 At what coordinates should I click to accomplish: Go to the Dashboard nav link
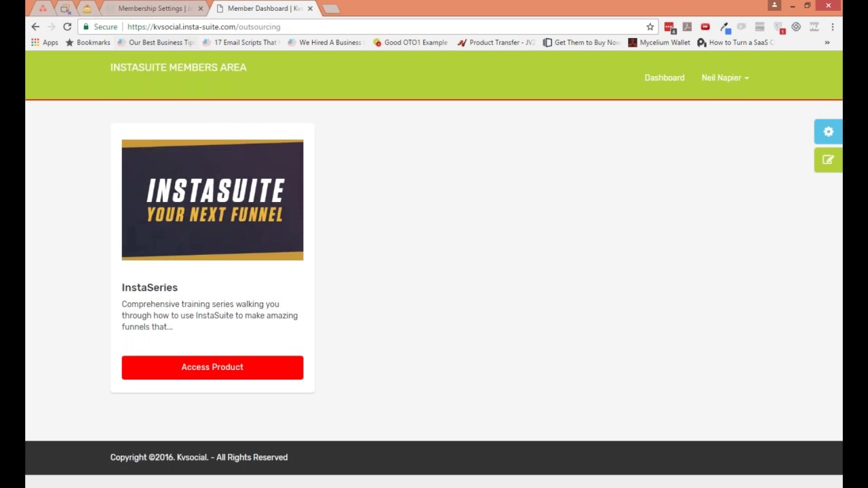(664, 78)
